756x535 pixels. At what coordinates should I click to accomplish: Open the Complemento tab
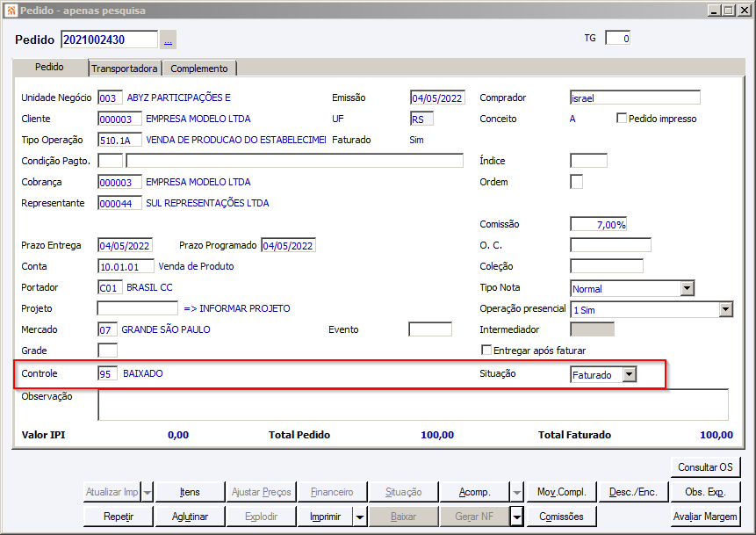coord(199,69)
